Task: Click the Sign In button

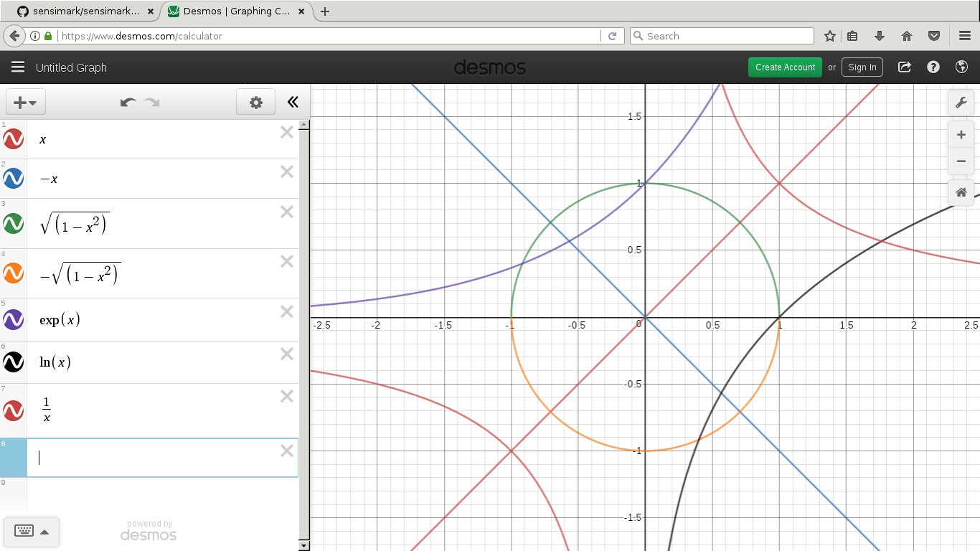Action: tap(862, 67)
